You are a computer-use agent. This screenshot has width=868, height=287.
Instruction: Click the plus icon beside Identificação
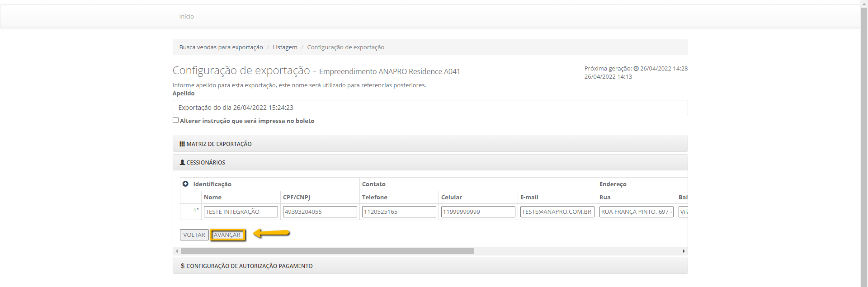[x=185, y=184]
